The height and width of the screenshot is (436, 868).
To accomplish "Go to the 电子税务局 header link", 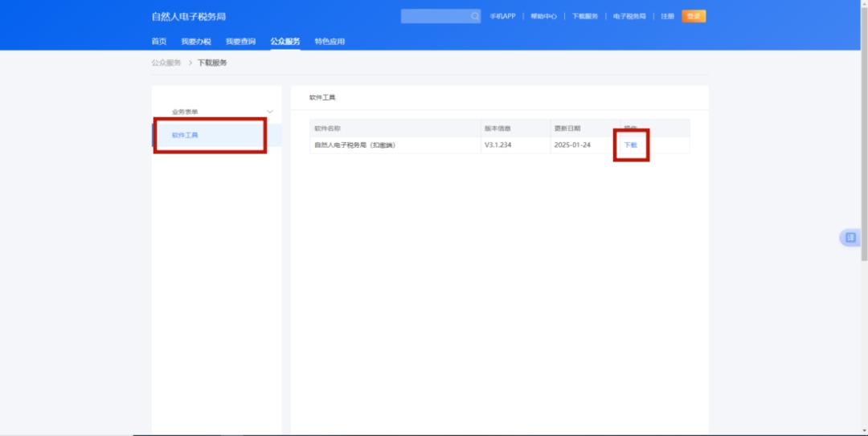I will point(629,16).
